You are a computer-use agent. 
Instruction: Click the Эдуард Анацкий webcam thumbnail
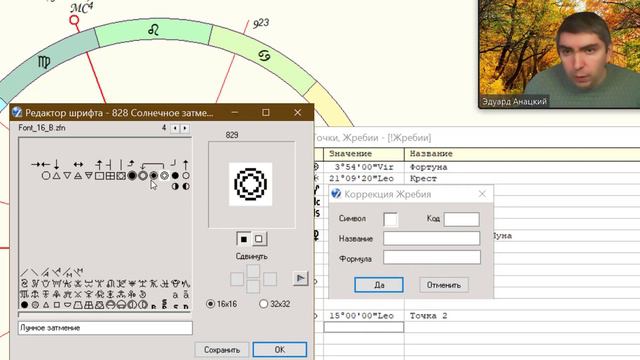(x=559, y=54)
